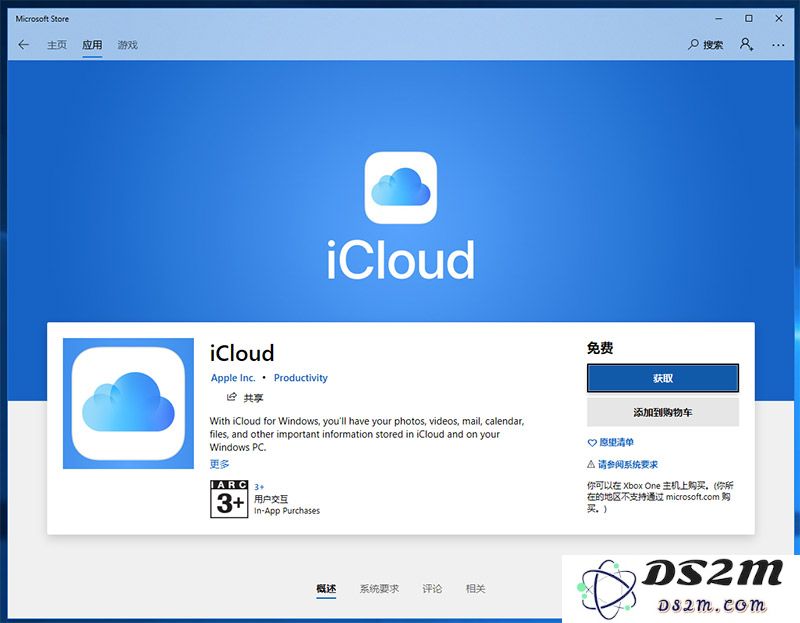Click the iCloud hero banner logo
800x623 pixels.
(x=401, y=188)
